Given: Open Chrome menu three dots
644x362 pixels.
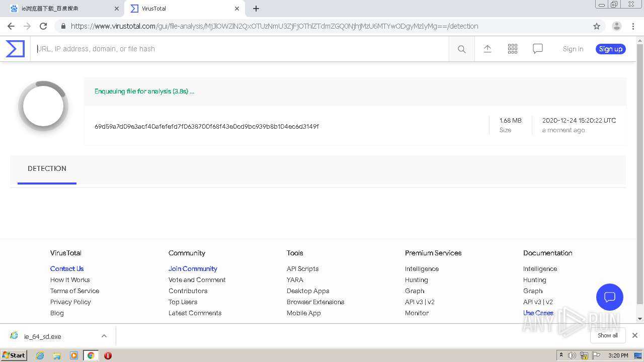Looking at the screenshot, I should coord(633,26).
